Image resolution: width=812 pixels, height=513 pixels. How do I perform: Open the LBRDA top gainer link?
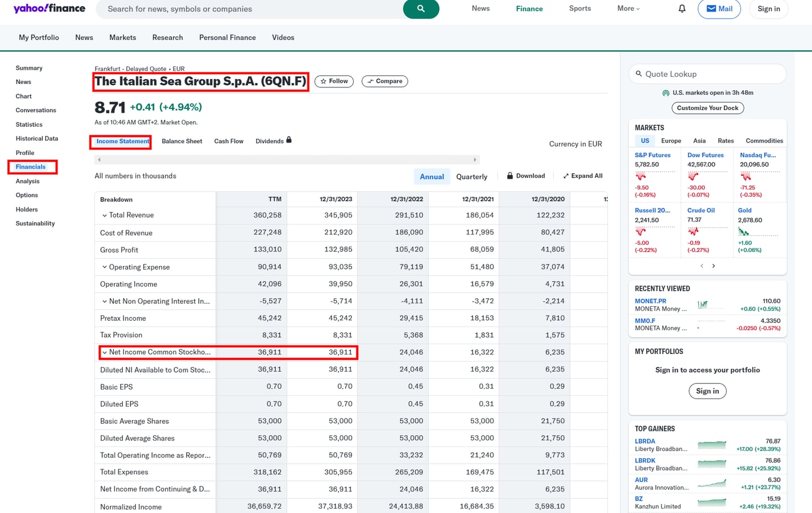(x=643, y=441)
